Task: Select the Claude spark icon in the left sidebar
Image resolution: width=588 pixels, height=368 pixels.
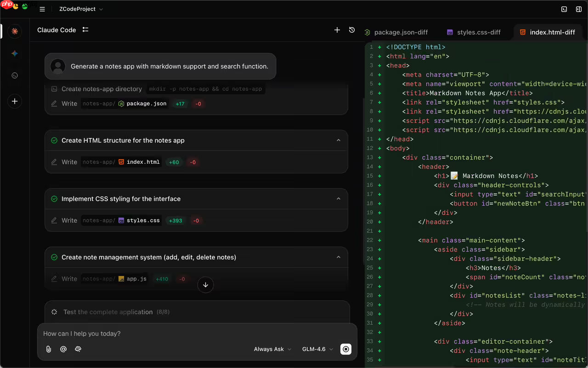Action: [x=14, y=31]
